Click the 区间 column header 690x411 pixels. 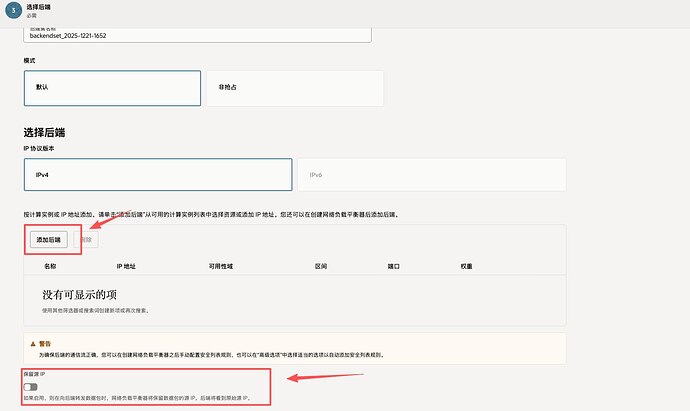coord(321,267)
